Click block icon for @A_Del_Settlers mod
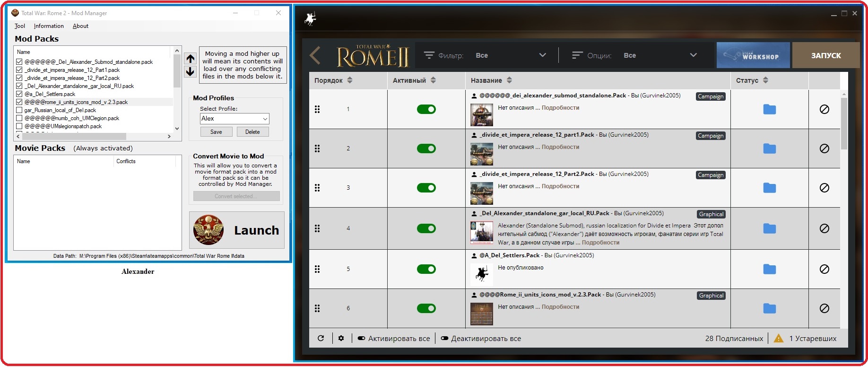 (824, 269)
